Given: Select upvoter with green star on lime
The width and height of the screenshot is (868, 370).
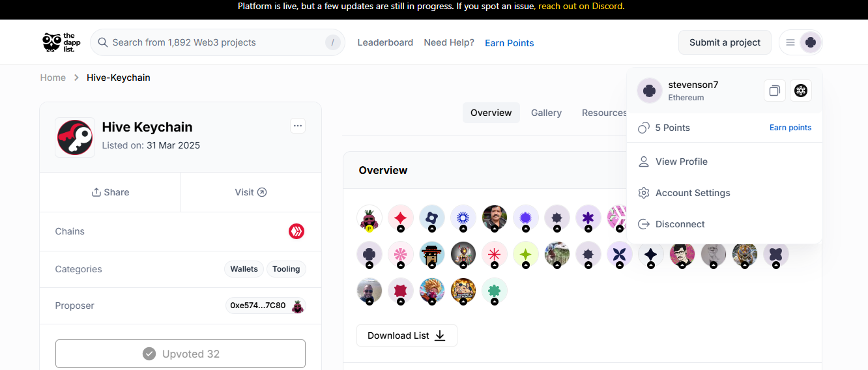Looking at the screenshot, I should point(526,254).
